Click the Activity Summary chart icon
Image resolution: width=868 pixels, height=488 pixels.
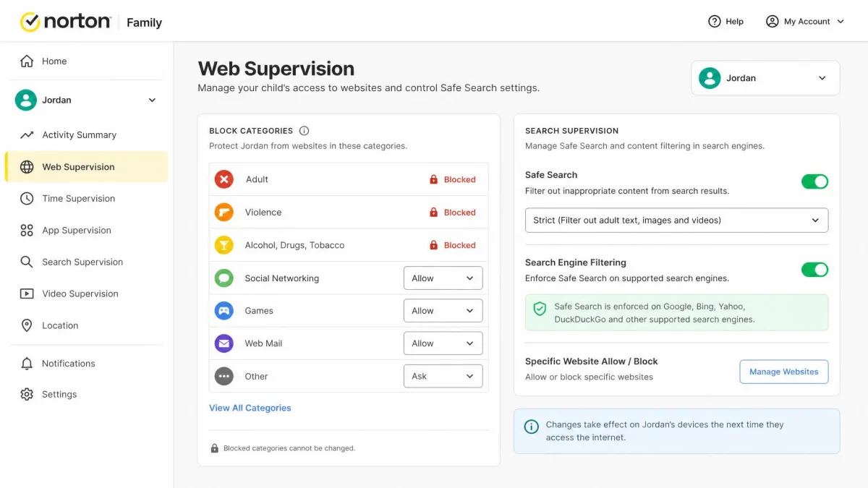pyautogui.click(x=27, y=135)
